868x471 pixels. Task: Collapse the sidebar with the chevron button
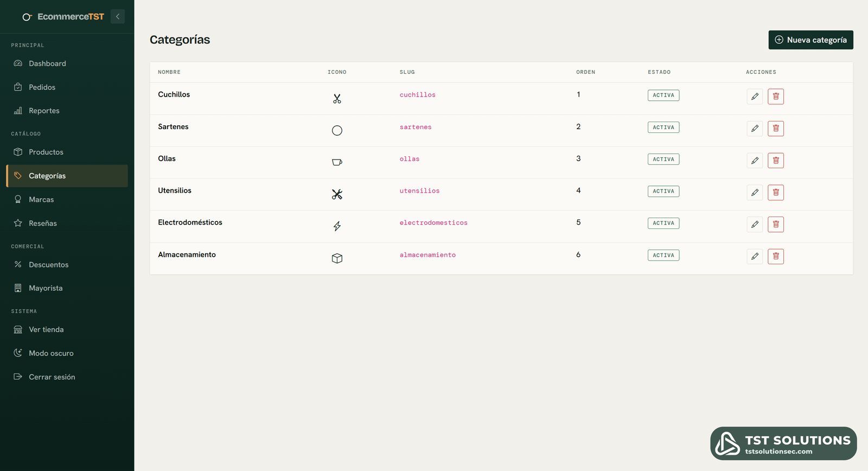click(118, 17)
